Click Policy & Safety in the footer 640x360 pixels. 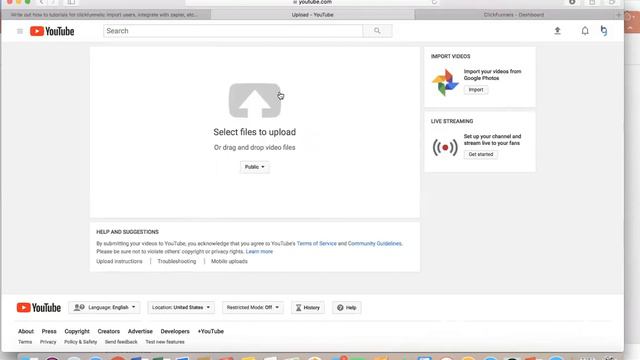click(x=80, y=342)
